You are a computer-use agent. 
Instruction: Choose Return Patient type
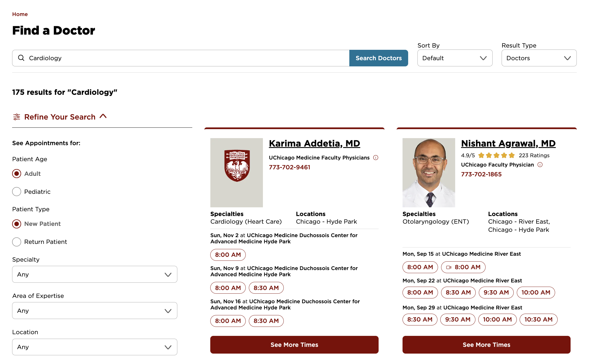(17, 242)
